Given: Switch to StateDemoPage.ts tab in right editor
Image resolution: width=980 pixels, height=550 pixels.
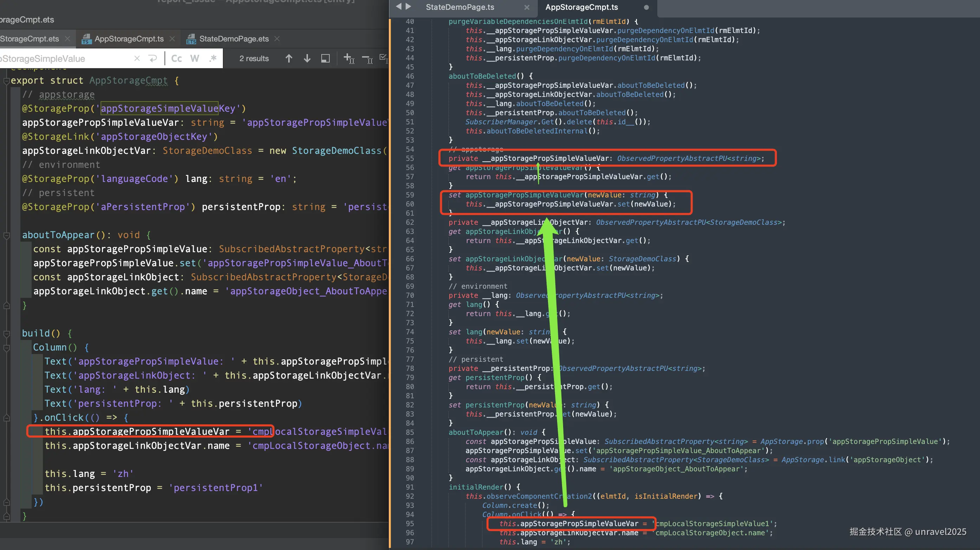Looking at the screenshot, I should (x=459, y=7).
